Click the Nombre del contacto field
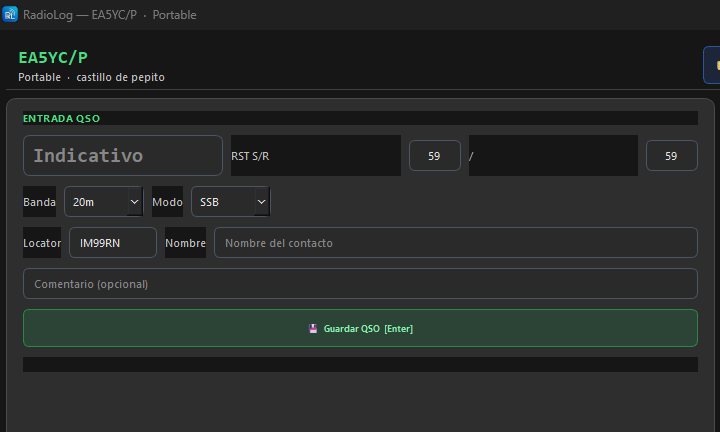Screen dimensions: 720x432 (456, 242)
